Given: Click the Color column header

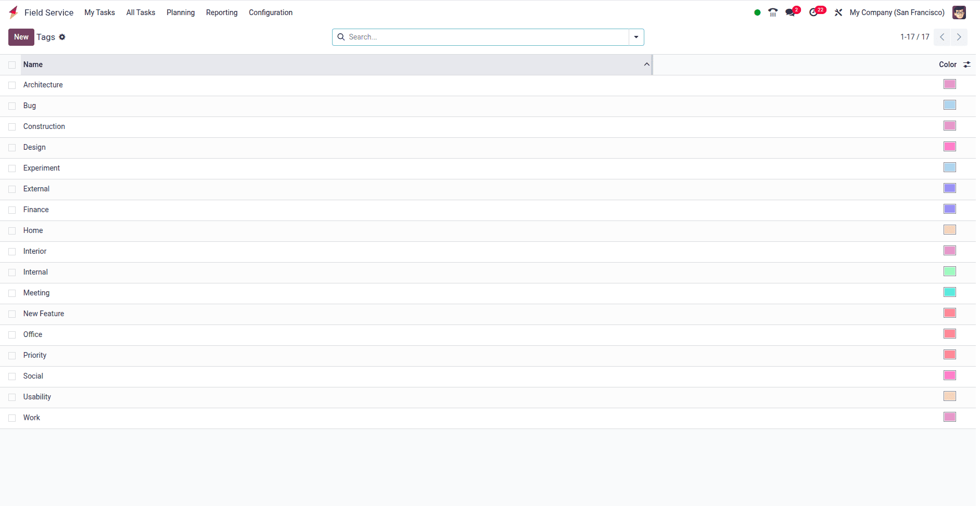Looking at the screenshot, I should point(947,64).
